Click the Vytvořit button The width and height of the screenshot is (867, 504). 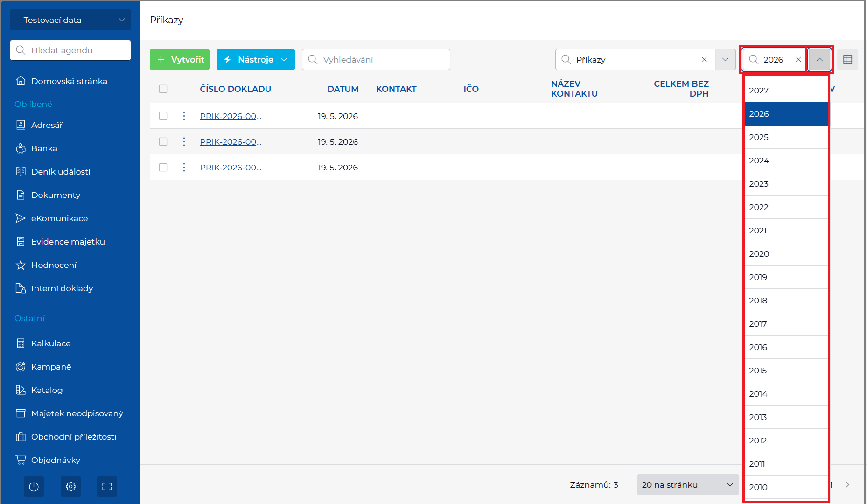pos(180,60)
